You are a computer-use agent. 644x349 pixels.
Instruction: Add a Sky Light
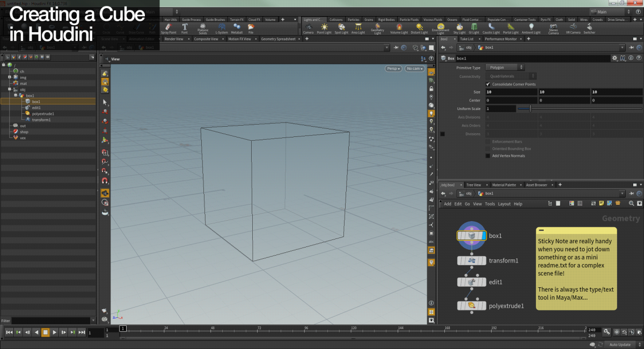(460, 28)
